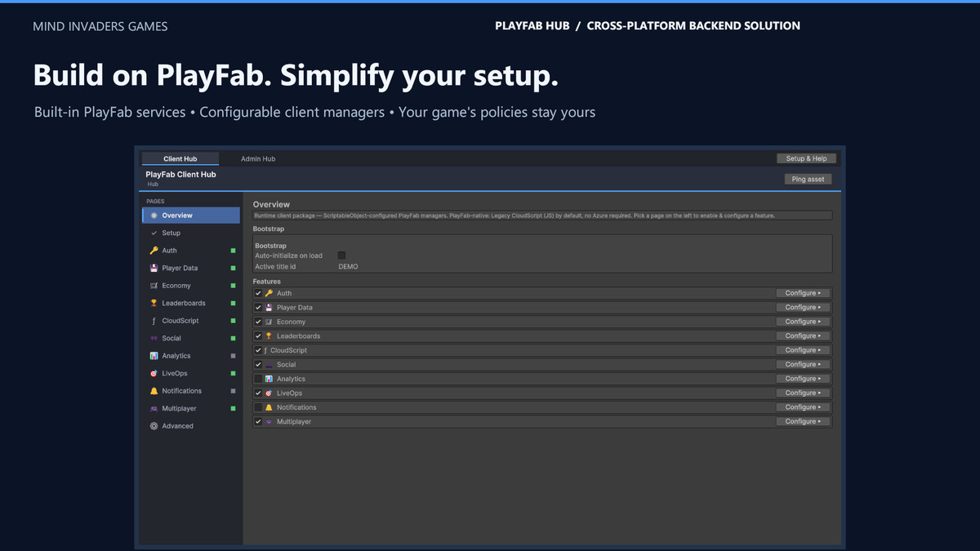
Task: Click the gray status square beside Analytics
Action: tap(233, 356)
